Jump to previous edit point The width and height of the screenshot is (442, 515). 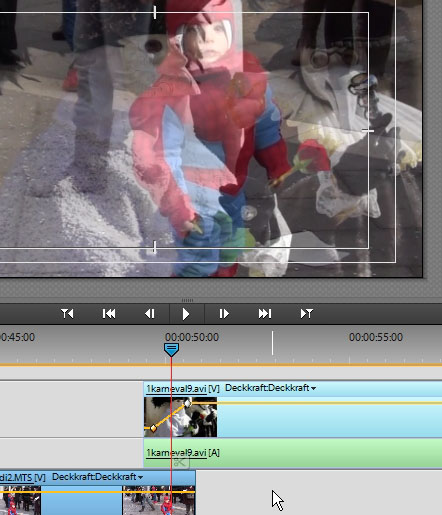coord(109,314)
